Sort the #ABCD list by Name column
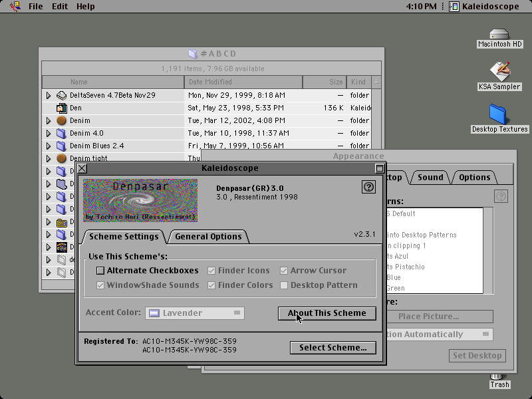This screenshot has height=399, width=532. [x=113, y=82]
